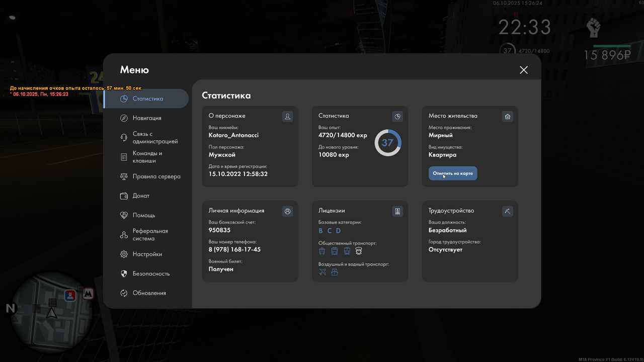
Task: Click phone number 8 (978) 168-17-45
Action: 234,249
